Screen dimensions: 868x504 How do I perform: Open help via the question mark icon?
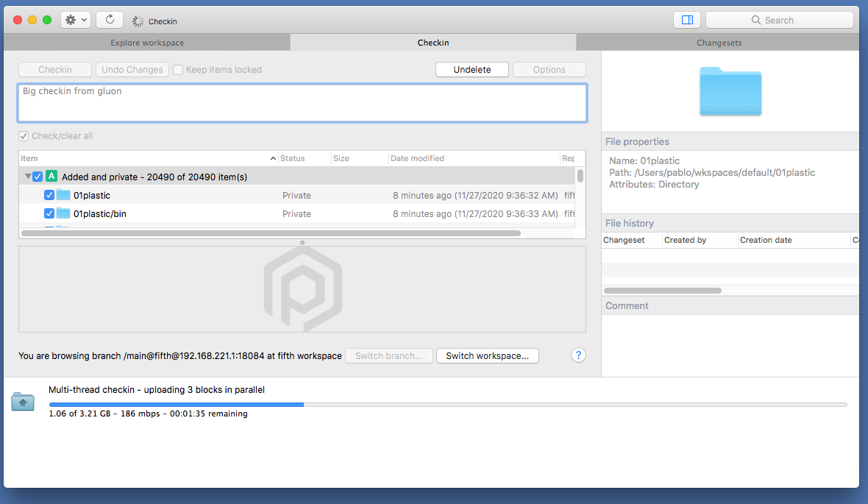click(578, 355)
